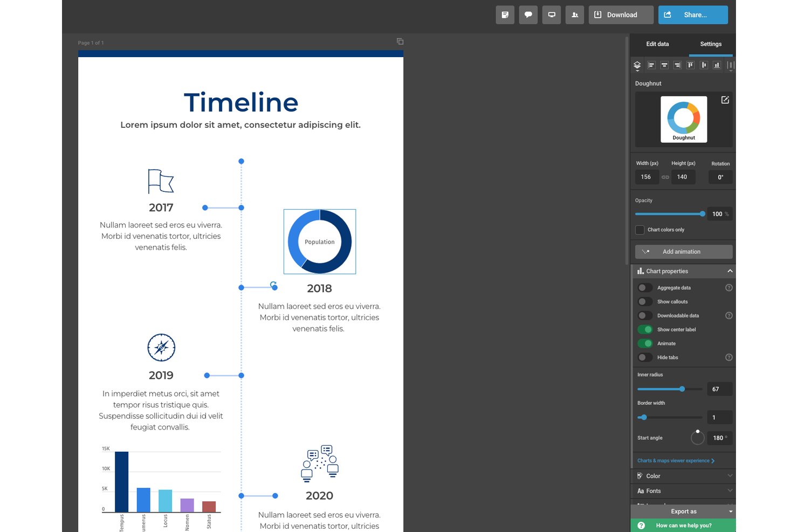Select the Doughnut chart type thumbnail
This screenshot has height=532, width=798.
coord(684,119)
